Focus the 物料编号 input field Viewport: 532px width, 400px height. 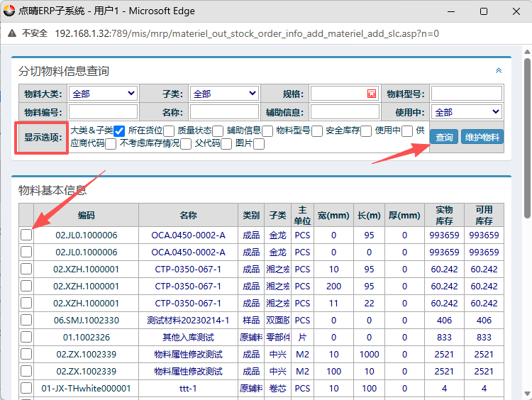point(103,112)
